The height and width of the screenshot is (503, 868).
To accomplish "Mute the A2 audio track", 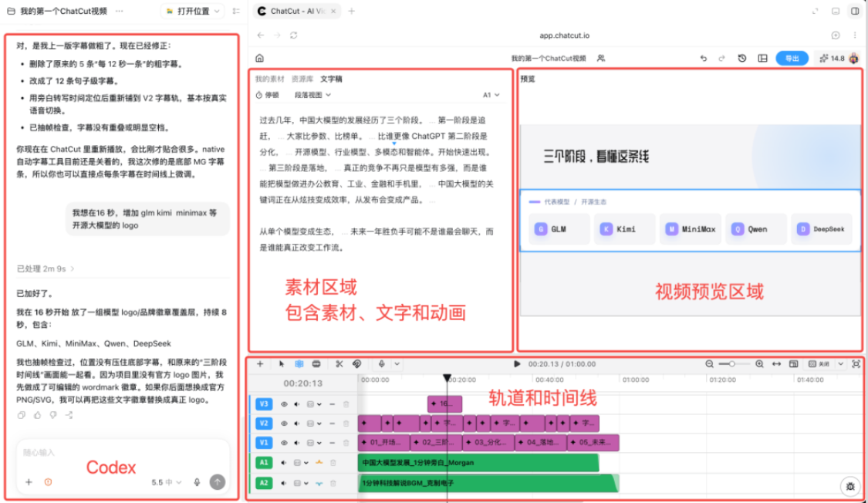I will pos(284,483).
